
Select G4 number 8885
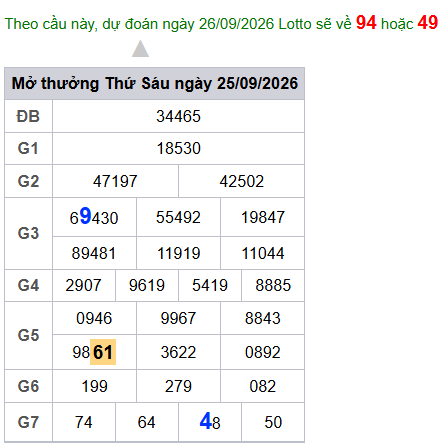[x=273, y=285]
